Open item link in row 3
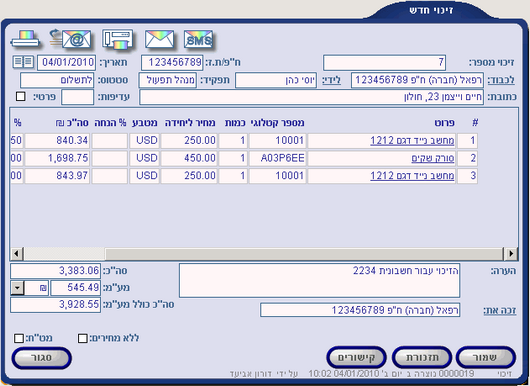 coord(412,176)
